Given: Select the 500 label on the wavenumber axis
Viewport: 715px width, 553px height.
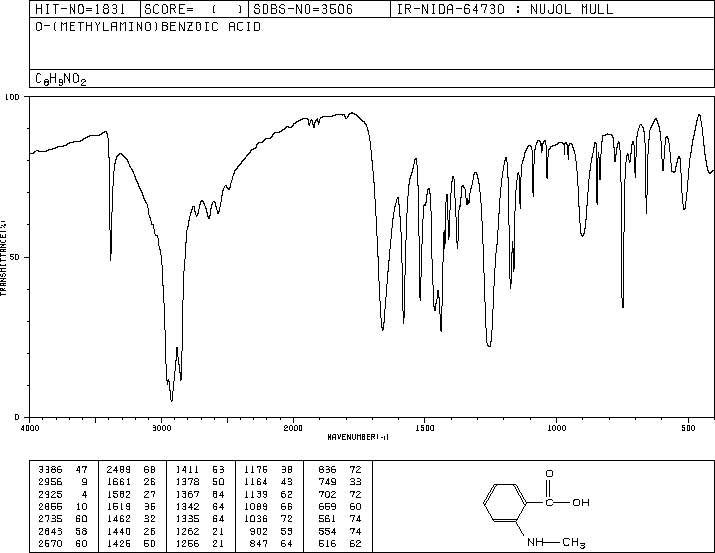Looking at the screenshot, I should pyautogui.click(x=688, y=428).
